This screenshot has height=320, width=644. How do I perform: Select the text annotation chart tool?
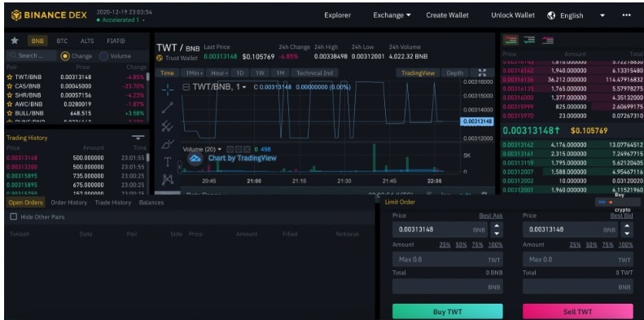tap(168, 162)
